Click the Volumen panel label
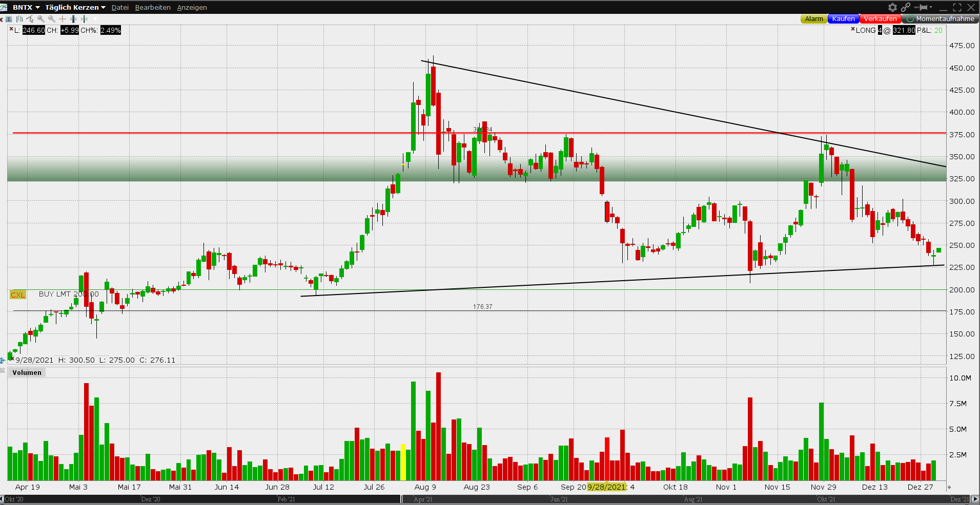Screen dimensions: 980x505 27,372
